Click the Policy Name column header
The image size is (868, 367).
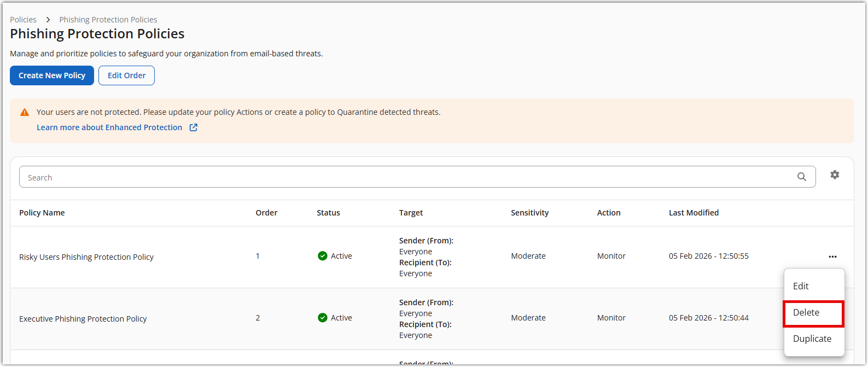click(42, 213)
